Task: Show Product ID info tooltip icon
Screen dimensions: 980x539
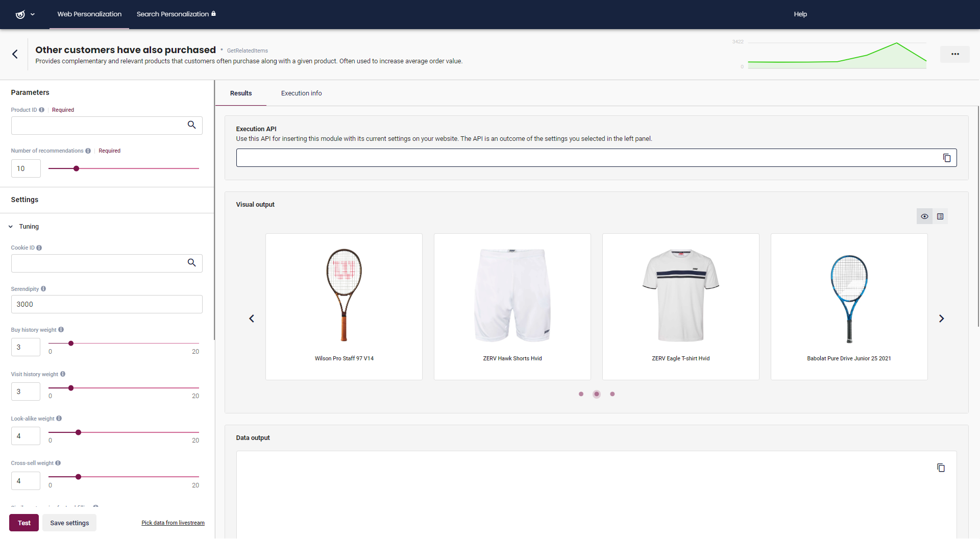Action: tap(42, 110)
